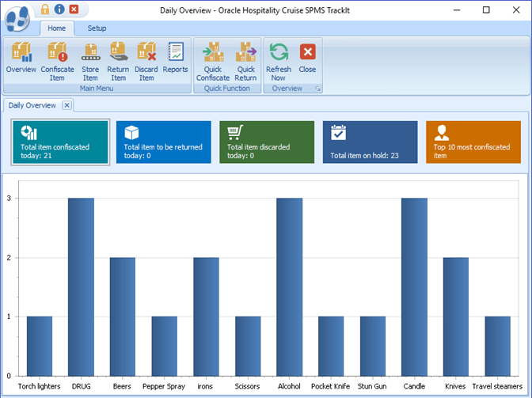532x398 pixels.
Task: Select Total item confiscated today tile
Action: click(x=60, y=142)
